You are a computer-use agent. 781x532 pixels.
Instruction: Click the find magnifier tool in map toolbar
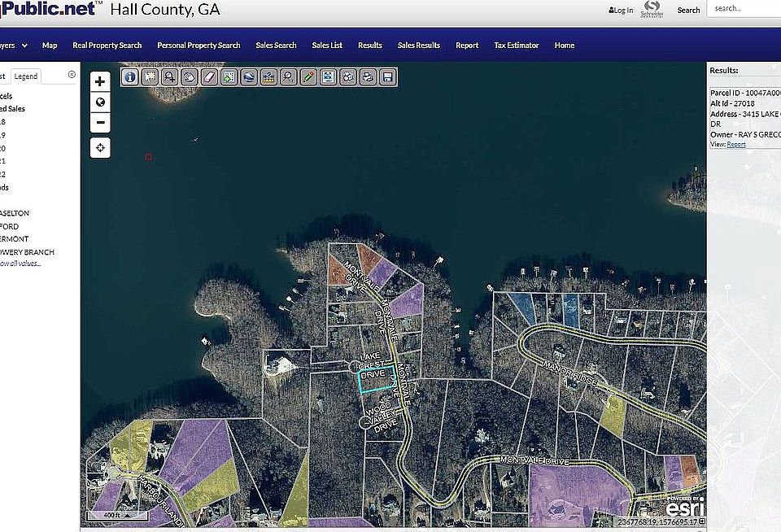(288, 77)
